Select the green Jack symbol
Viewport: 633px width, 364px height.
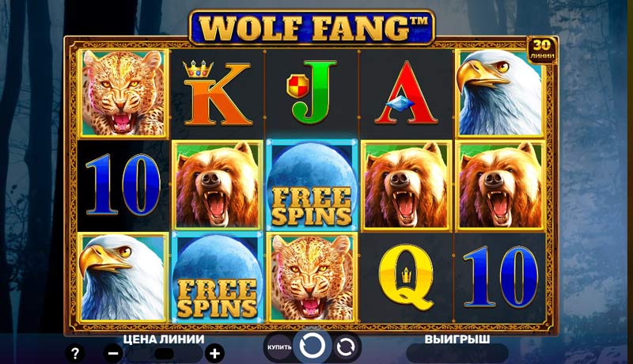(x=311, y=92)
